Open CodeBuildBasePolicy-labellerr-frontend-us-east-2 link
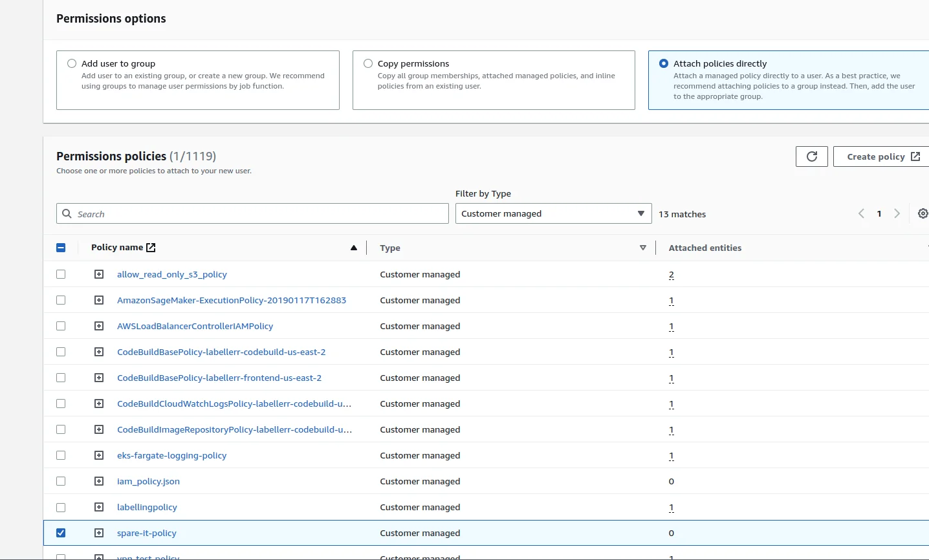This screenshot has height=560, width=929. tap(219, 378)
